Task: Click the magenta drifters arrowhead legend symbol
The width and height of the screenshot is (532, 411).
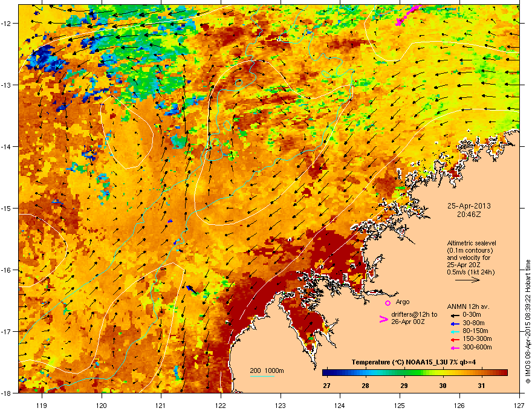Action: pos(383,319)
